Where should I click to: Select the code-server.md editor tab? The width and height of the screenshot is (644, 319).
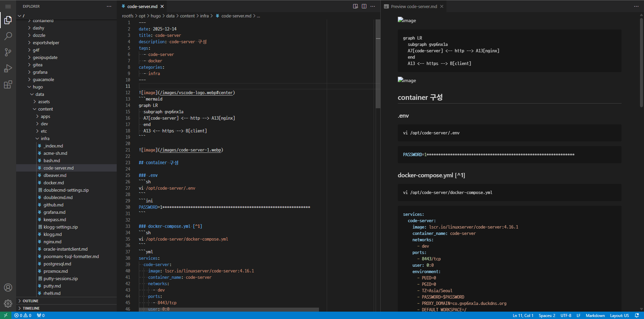coord(142,6)
